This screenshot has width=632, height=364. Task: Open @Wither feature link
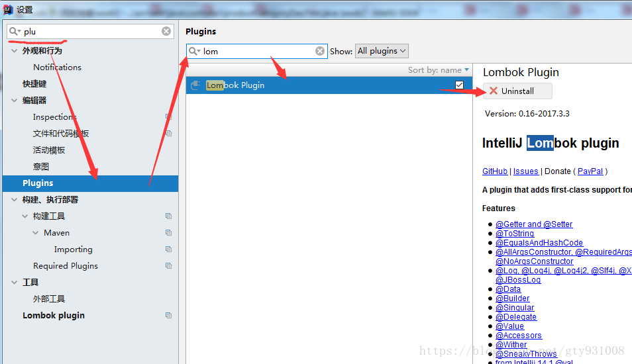[x=511, y=345]
